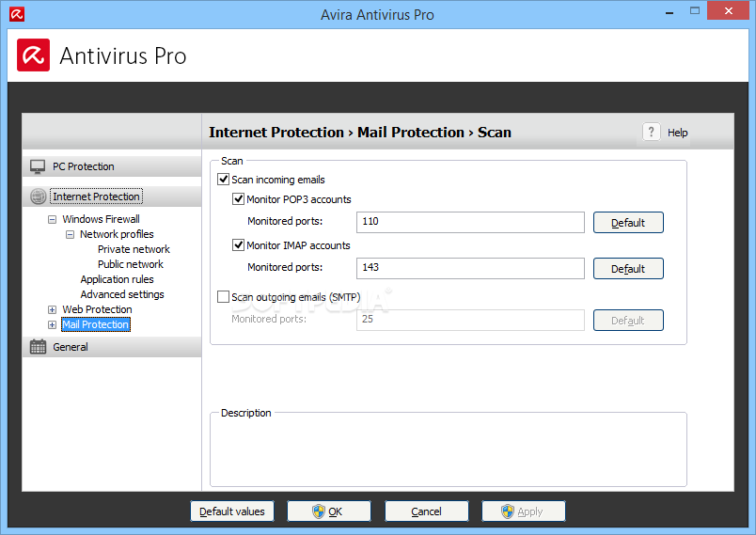Click the PC Protection monitor icon
The width and height of the screenshot is (756, 535).
coord(38,166)
